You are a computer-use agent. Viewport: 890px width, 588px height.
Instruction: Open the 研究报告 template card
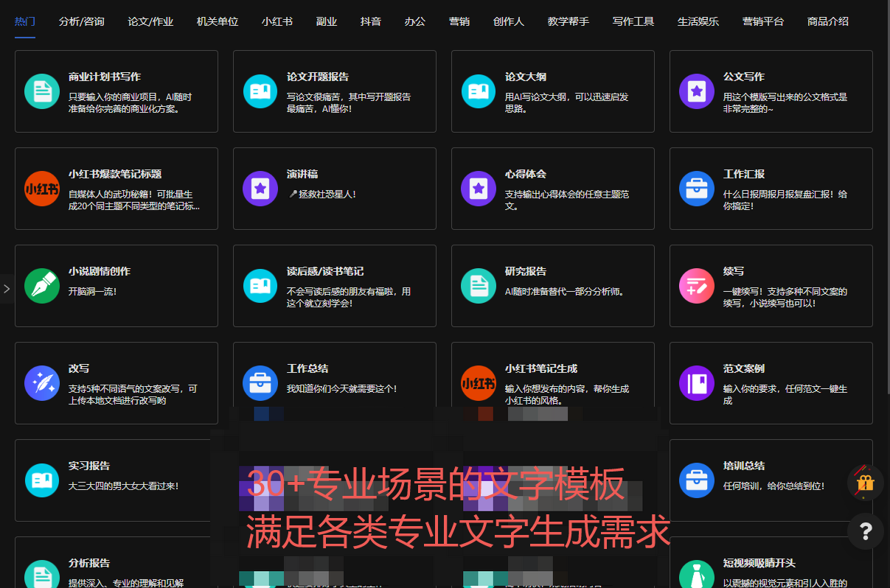tap(552, 286)
